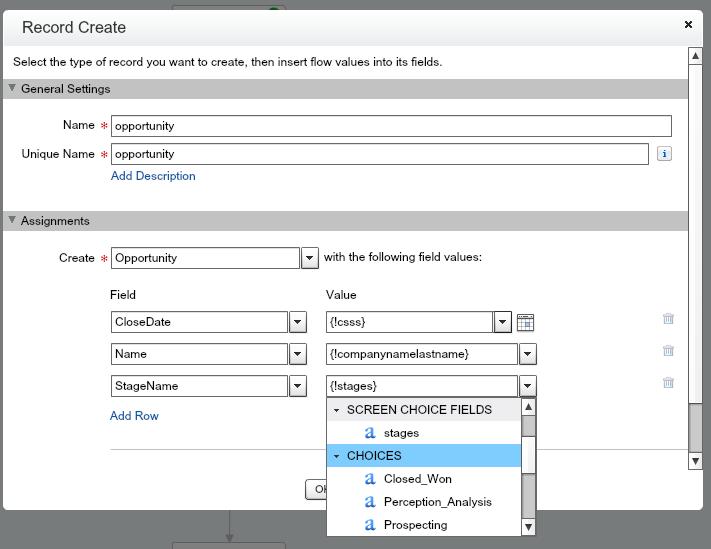Screen dimensions: 711x549
Task: Select the stages screen choice field
Action: click(401, 433)
